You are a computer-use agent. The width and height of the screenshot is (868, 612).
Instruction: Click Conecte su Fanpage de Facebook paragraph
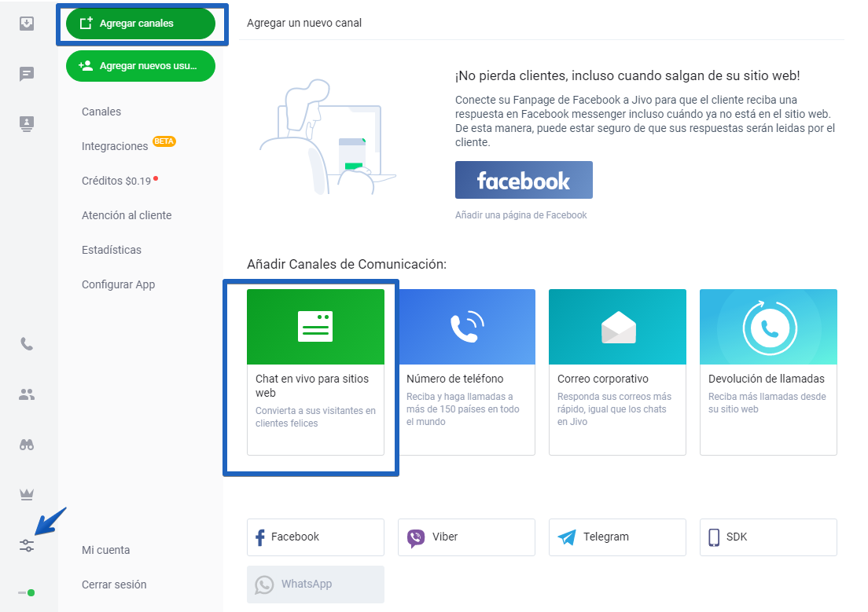[x=645, y=121]
